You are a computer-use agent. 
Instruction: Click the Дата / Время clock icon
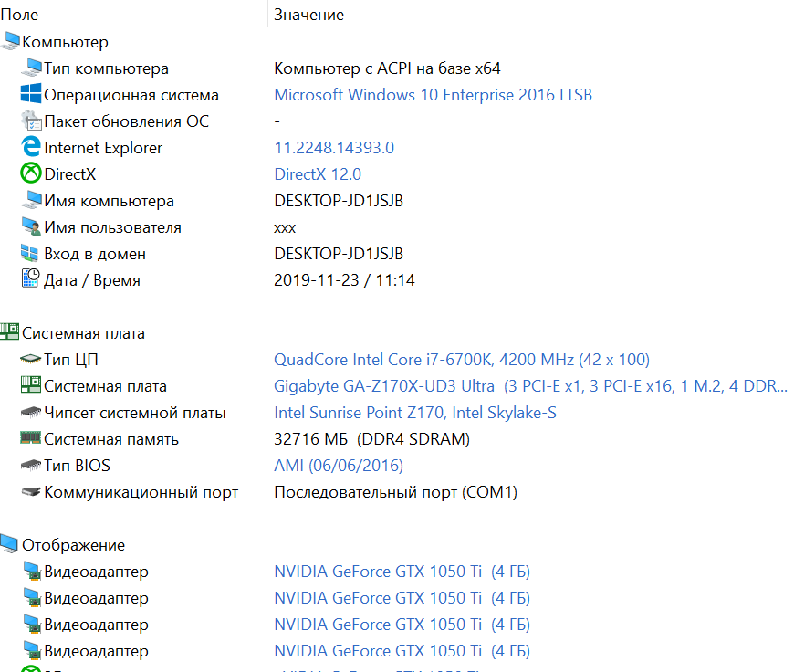[x=31, y=279]
